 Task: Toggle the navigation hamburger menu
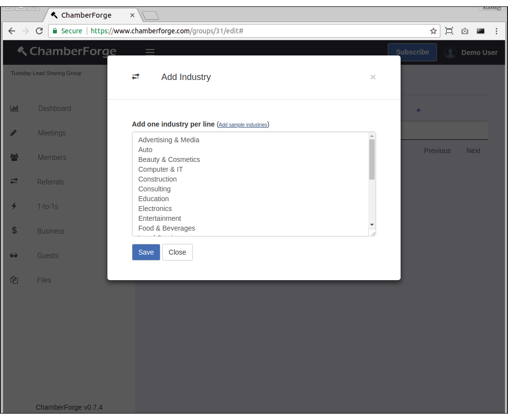point(150,51)
